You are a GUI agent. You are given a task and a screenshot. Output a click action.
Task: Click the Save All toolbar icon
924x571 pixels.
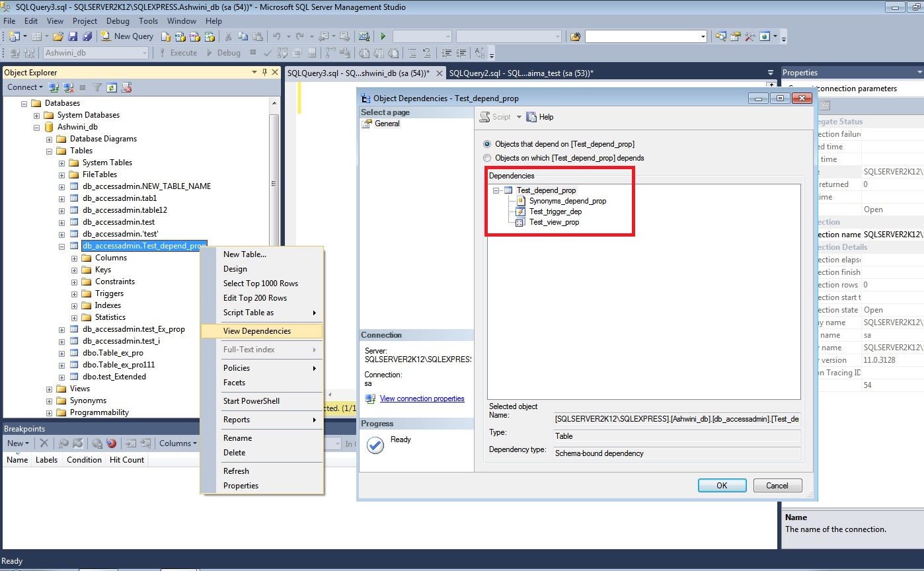87,36
